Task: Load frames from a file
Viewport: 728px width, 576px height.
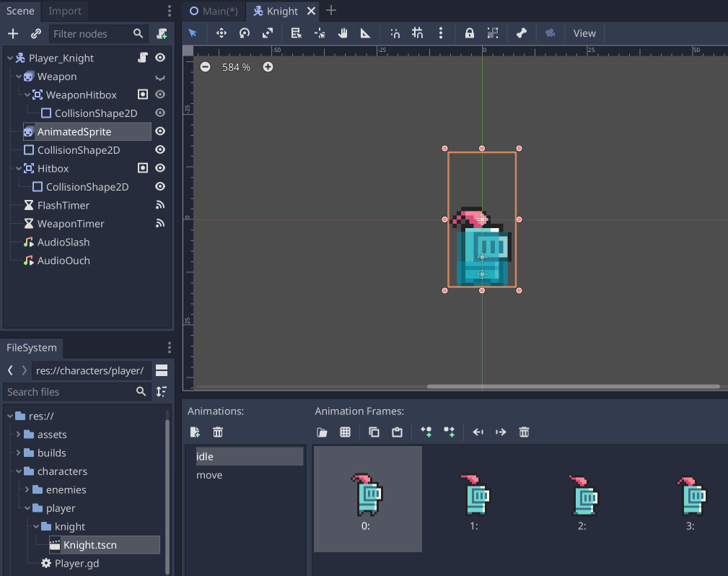Action: coord(322,432)
